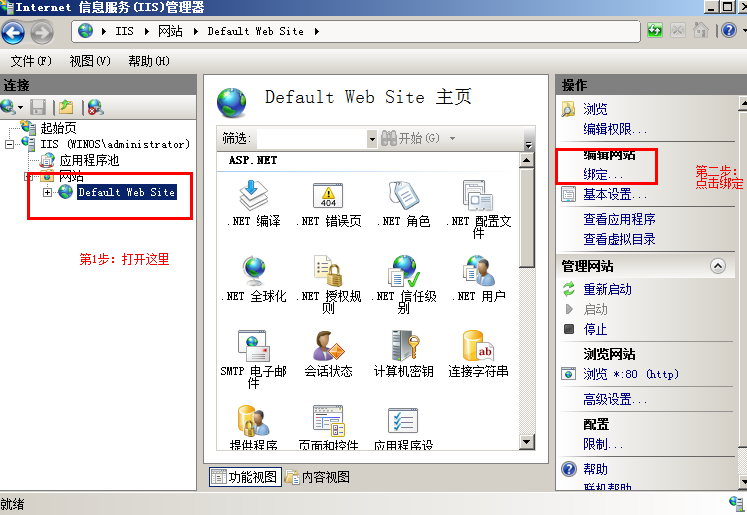Select 起始页 in the connections tree
The width and height of the screenshot is (747, 515).
point(59,128)
